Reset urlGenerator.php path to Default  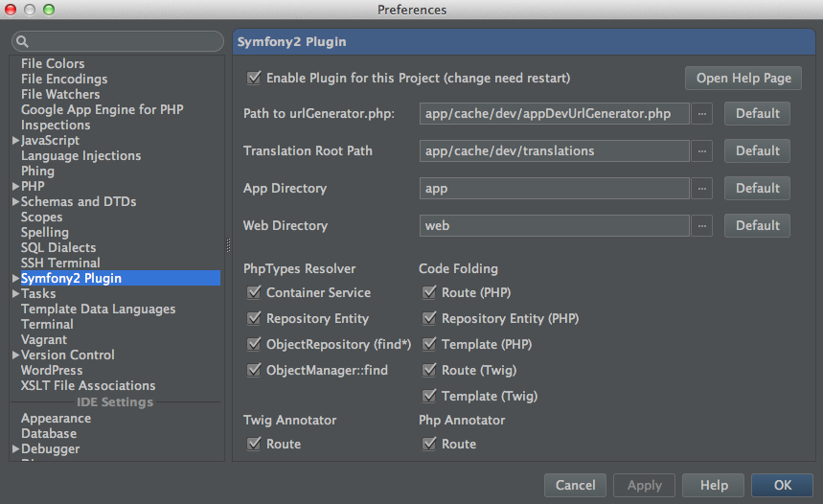(758, 113)
